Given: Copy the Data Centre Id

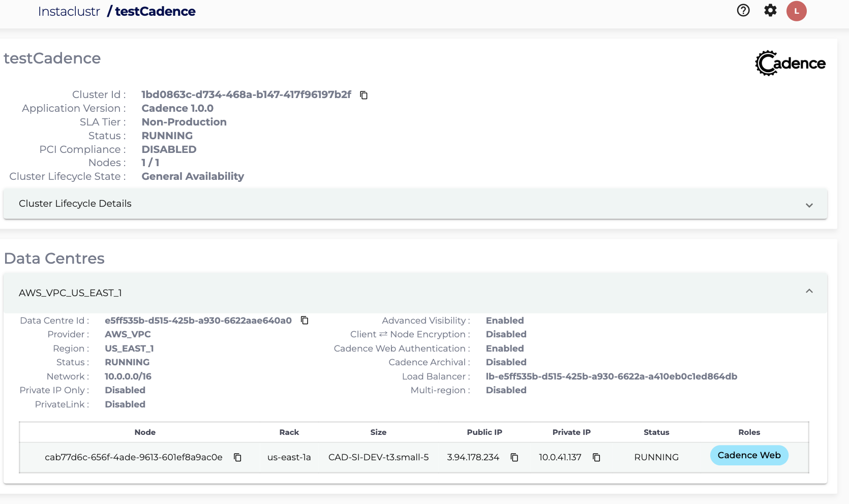Looking at the screenshot, I should coord(305,321).
